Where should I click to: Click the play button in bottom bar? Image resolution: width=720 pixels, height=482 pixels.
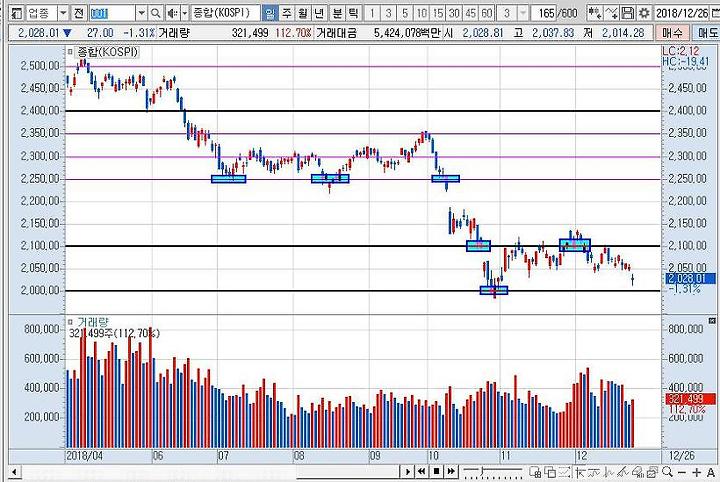pyautogui.click(x=407, y=471)
